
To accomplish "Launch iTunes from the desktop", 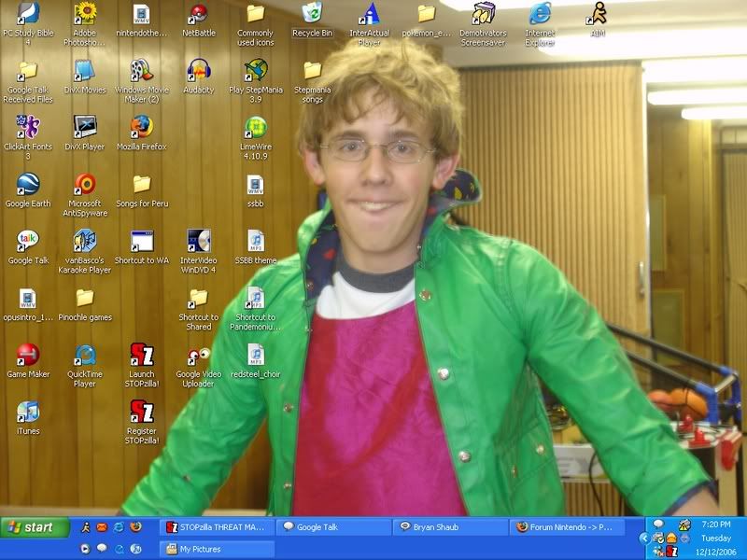I will click(x=28, y=417).
